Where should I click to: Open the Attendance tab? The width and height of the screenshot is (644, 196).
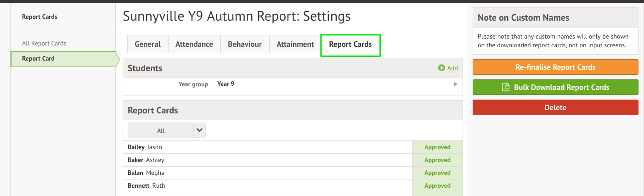click(194, 45)
